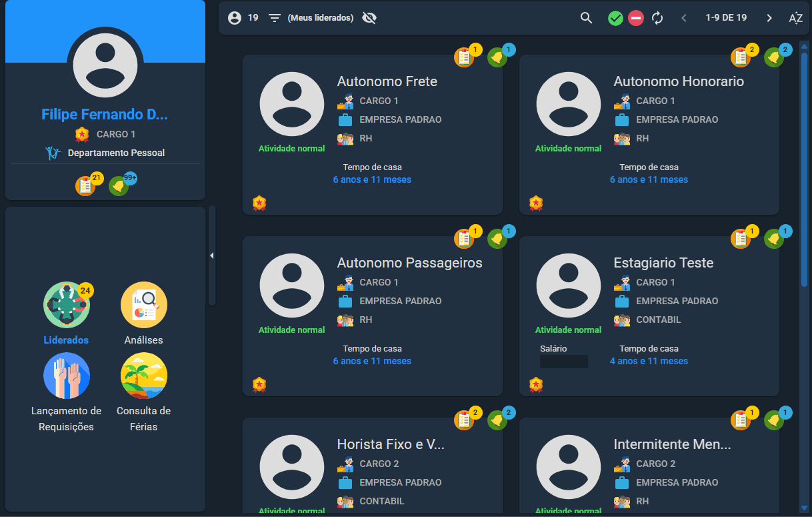Open Consulta de Férias icon
The image size is (812, 517).
(143, 376)
